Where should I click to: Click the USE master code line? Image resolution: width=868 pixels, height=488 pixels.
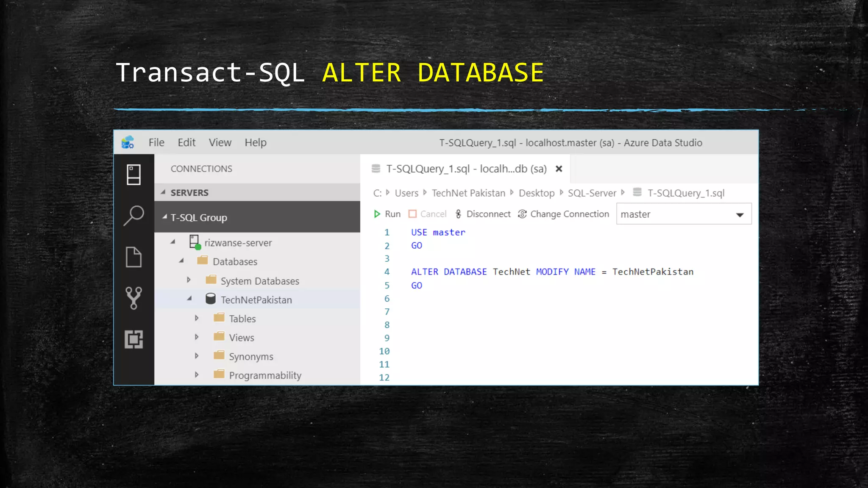tap(438, 232)
